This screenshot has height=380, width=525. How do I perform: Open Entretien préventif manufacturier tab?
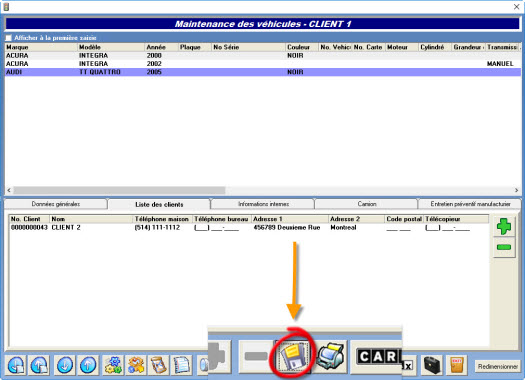(x=470, y=204)
